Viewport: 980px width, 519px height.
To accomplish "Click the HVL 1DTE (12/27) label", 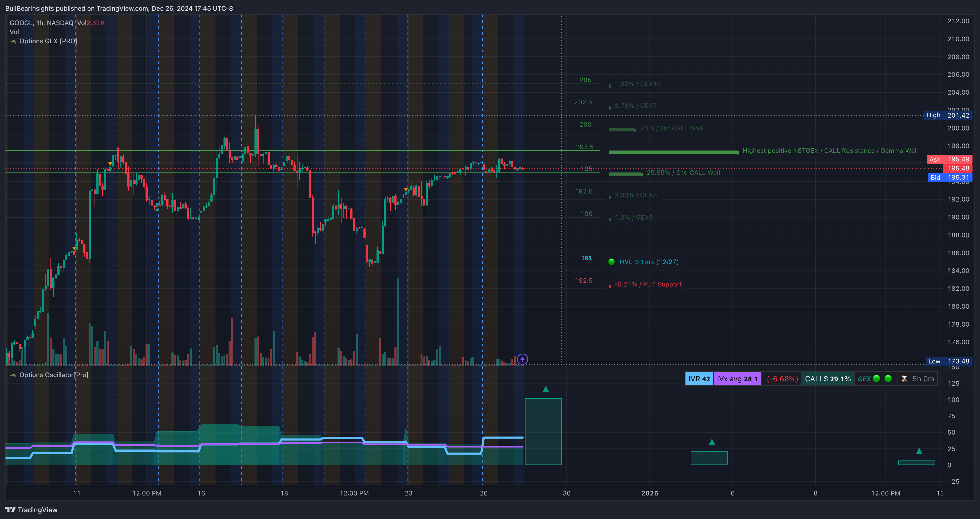I will [x=649, y=262].
